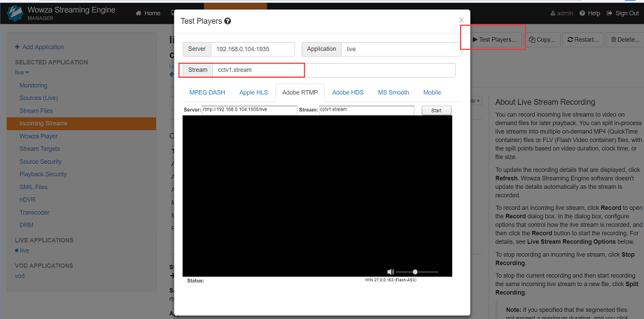Click the SELECTED APPLICATION section heading
The image size is (644, 319).
tap(51, 62)
